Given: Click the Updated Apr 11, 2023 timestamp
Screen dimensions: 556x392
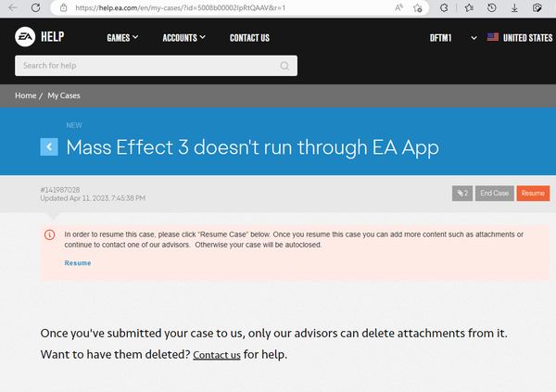Looking at the screenshot, I should point(93,198).
